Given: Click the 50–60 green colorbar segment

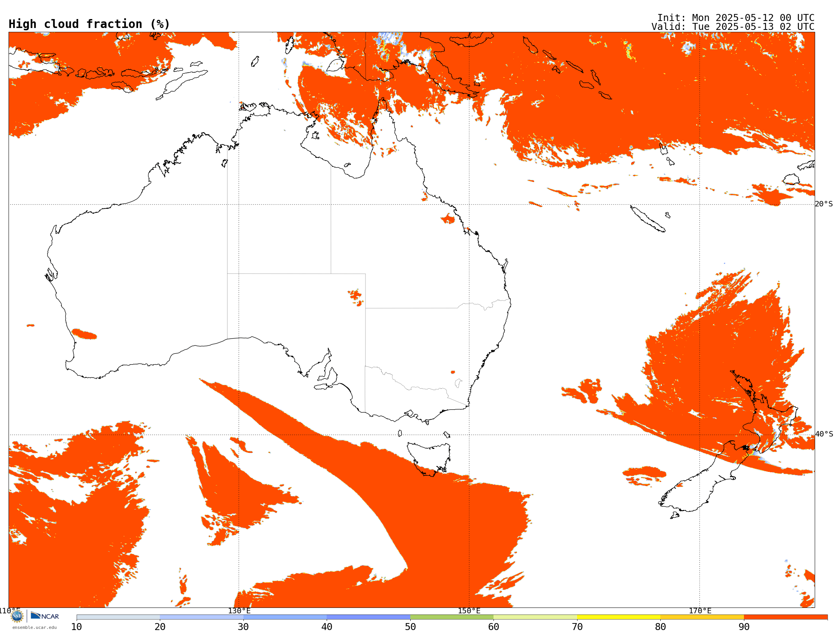Looking at the screenshot, I should click(x=452, y=617).
